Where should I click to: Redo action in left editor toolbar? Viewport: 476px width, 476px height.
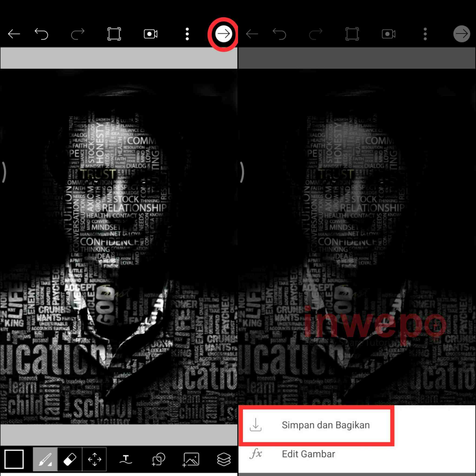pos(78,34)
